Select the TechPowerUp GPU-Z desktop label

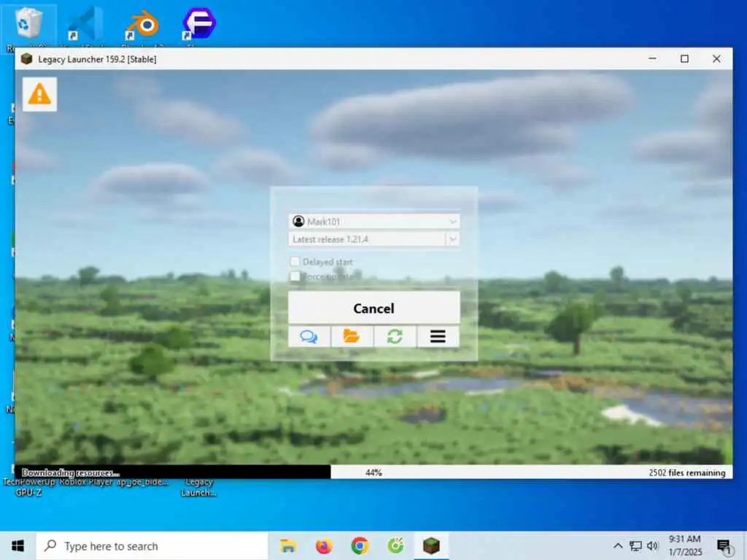28,488
